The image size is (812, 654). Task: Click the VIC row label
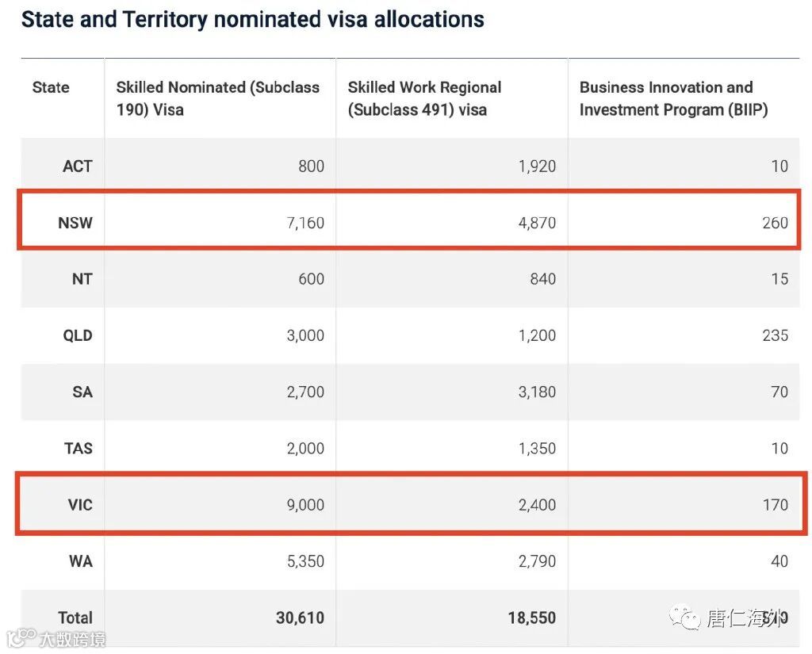(x=79, y=504)
